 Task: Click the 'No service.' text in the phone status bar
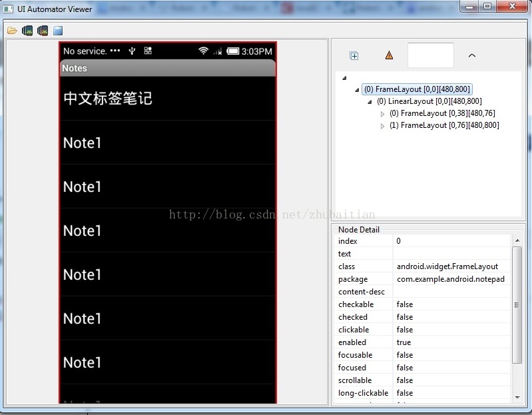pos(85,51)
